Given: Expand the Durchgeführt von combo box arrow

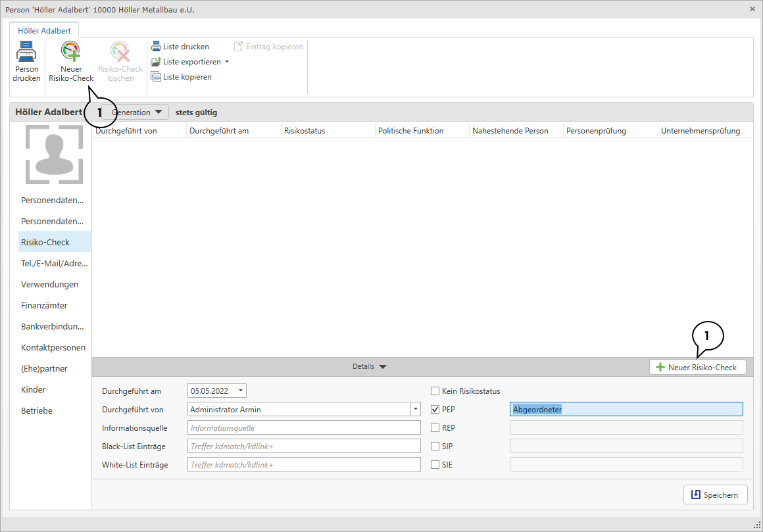Looking at the screenshot, I should (x=415, y=410).
